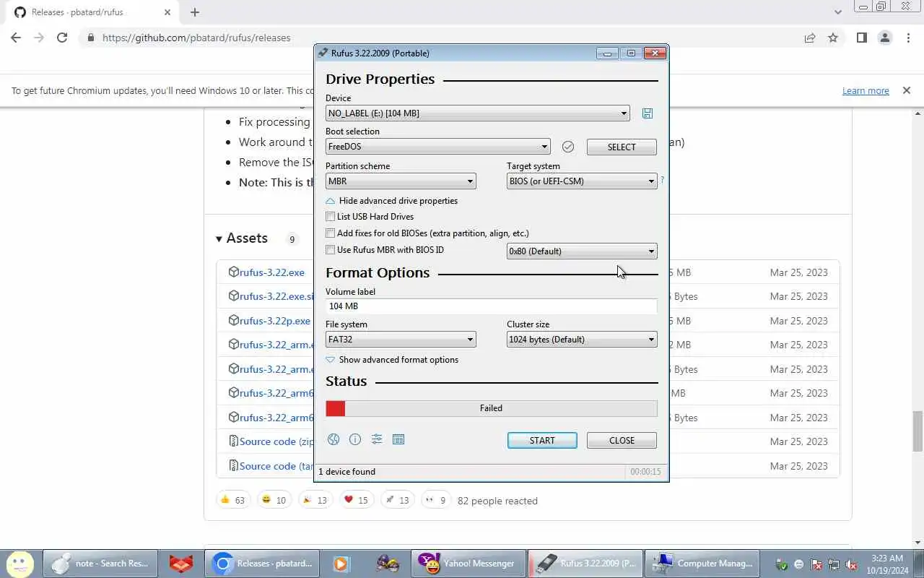Screen dimensions: 924x578
Task: Click the network tray icon
Action: click(x=834, y=564)
